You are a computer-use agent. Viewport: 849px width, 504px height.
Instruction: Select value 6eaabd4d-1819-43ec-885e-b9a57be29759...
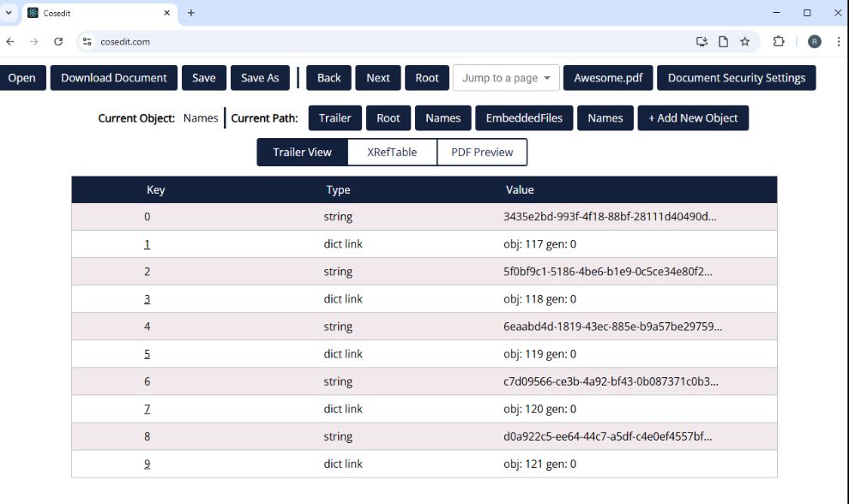pyautogui.click(x=612, y=327)
